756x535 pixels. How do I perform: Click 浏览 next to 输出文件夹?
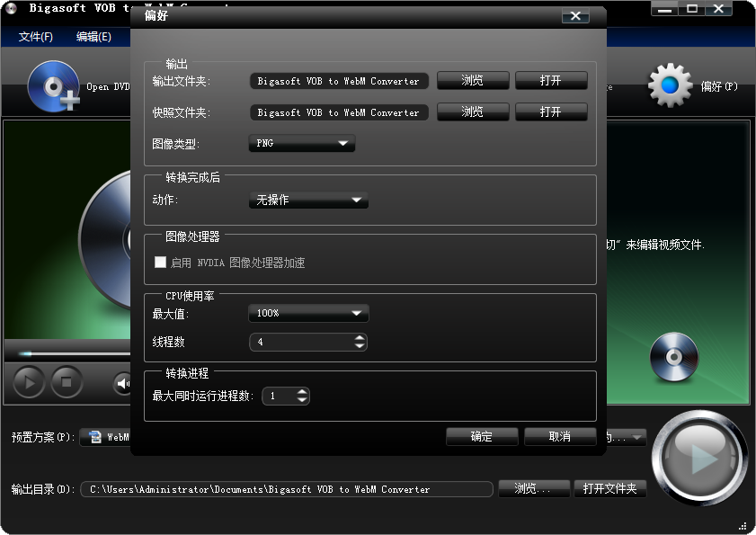[x=473, y=80]
